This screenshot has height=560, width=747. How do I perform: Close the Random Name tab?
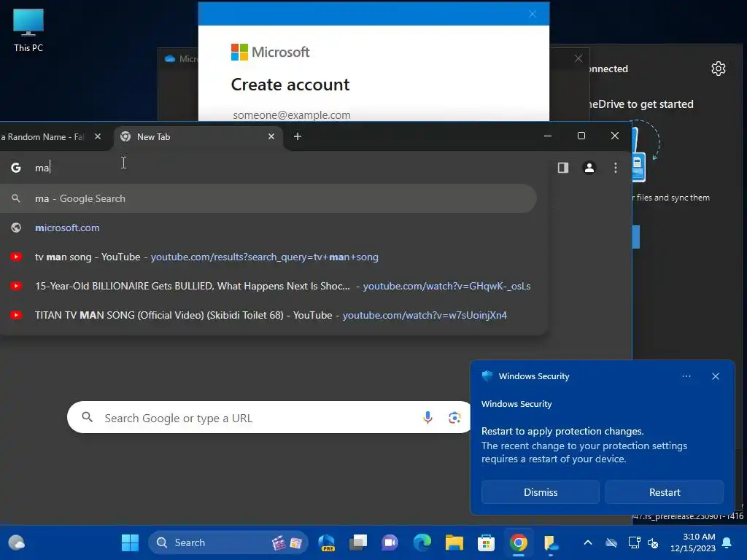98,136
